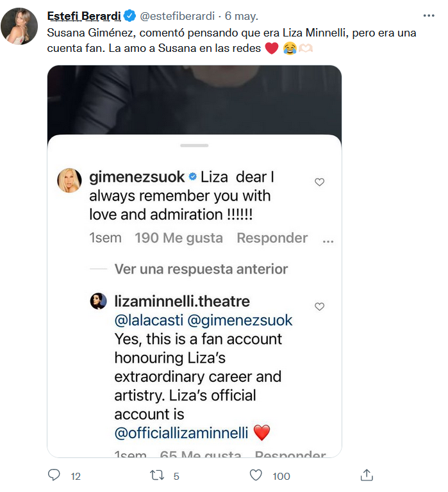
Task: Like the tweet with the heart icon
Action: click(256, 475)
